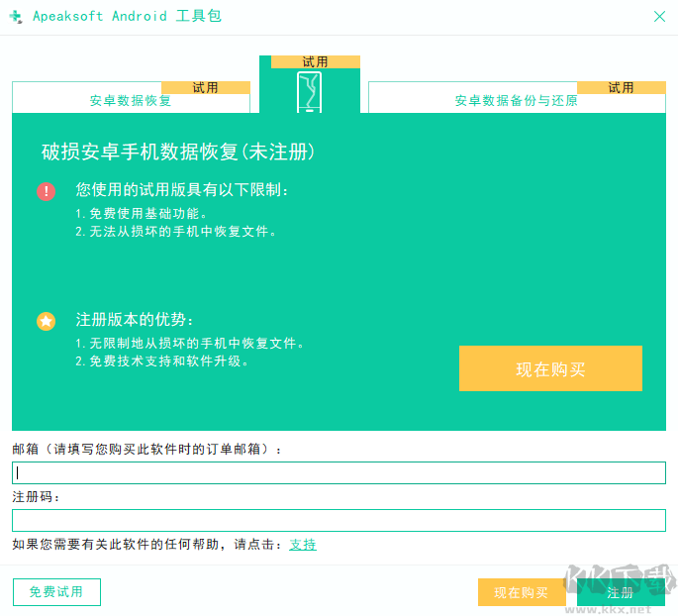Click the 试用 badge above the phone icon
The height and width of the screenshot is (616, 678).
tap(315, 61)
